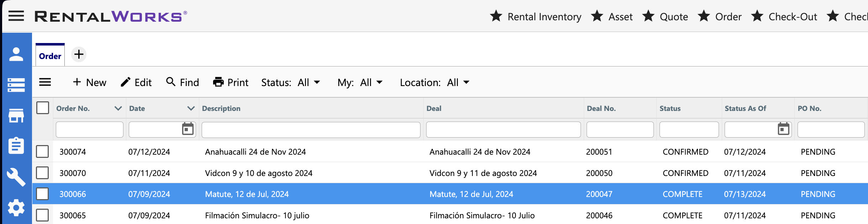
Task: Expand the Status: All dropdown
Action: click(x=291, y=82)
